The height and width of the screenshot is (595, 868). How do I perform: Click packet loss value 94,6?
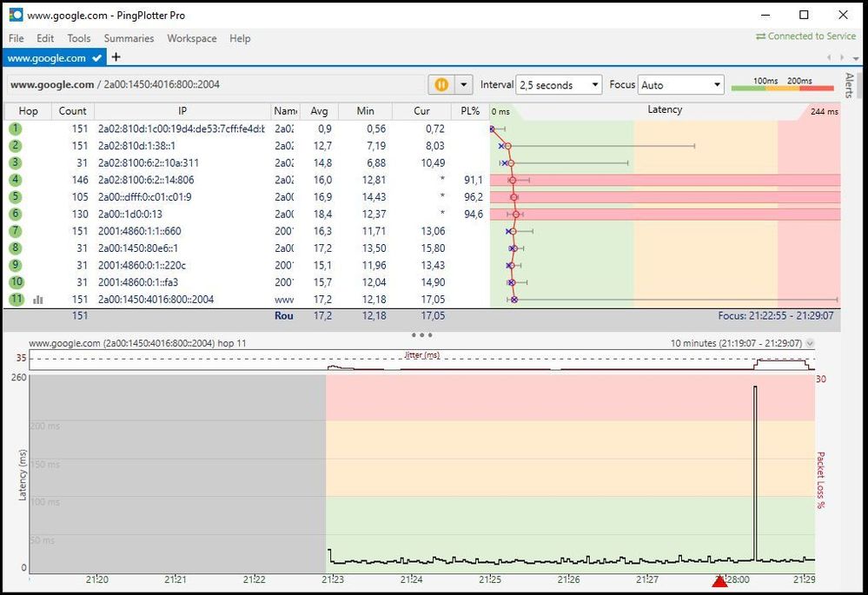[x=474, y=214]
